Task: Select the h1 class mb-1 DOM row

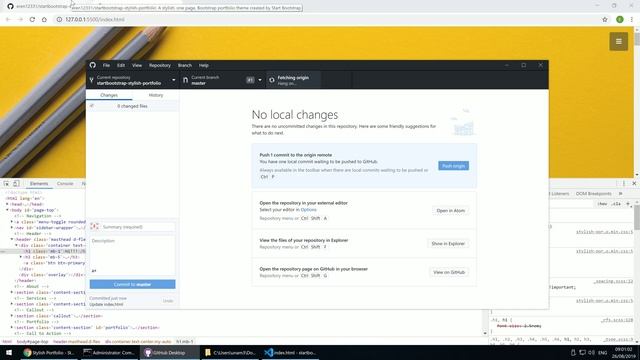Action: click(x=43, y=251)
